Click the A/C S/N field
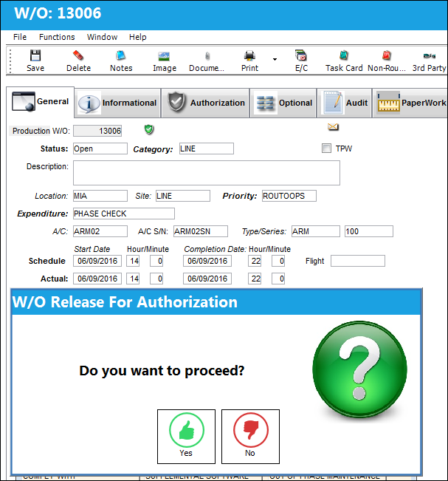This screenshot has width=448, height=481. [201, 231]
